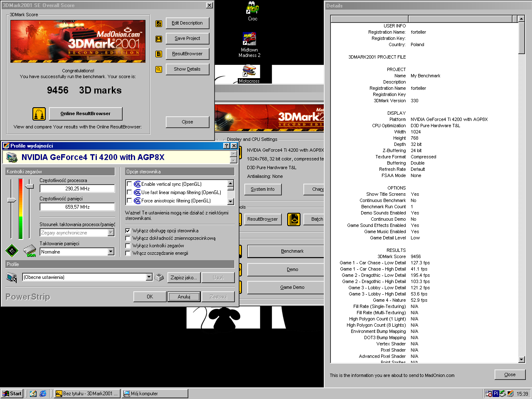Click the checkered-flag monitor icon in Profile section
The image size is (532, 399).
[12, 277]
